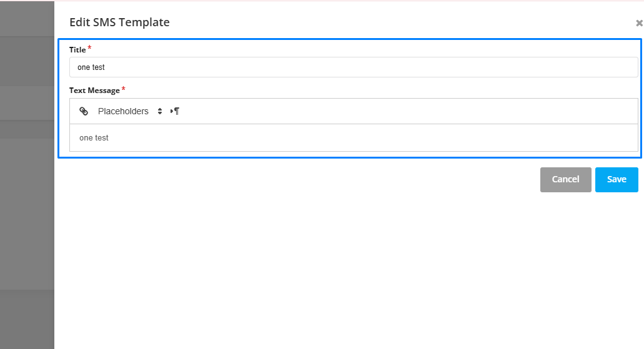This screenshot has width=644, height=349.
Task: Save the SMS template
Action: click(x=617, y=179)
